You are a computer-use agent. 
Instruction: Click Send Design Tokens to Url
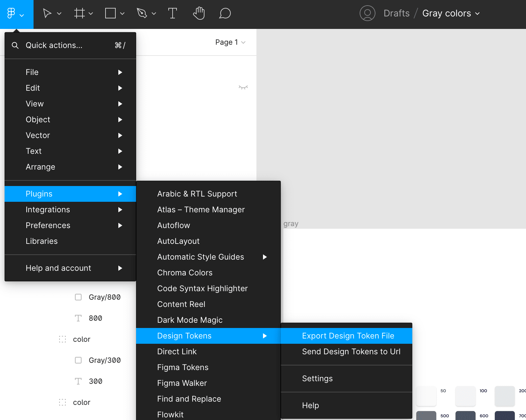347,352
